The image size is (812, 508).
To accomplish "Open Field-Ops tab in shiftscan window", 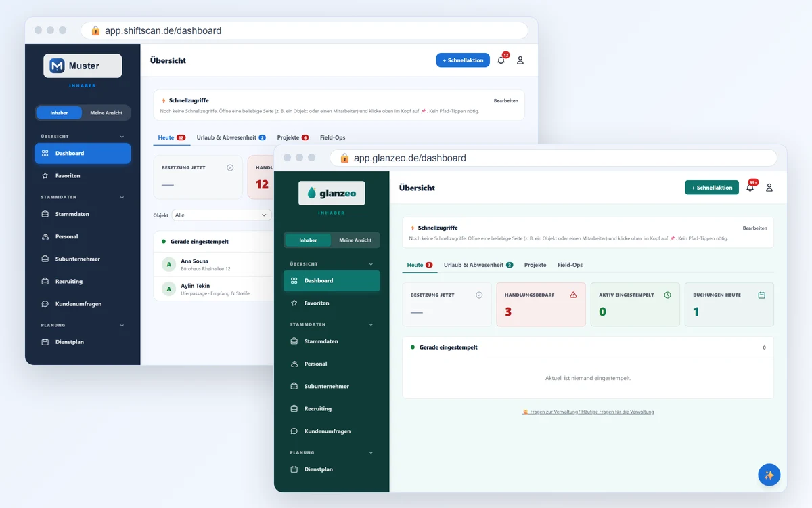I will point(333,137).
